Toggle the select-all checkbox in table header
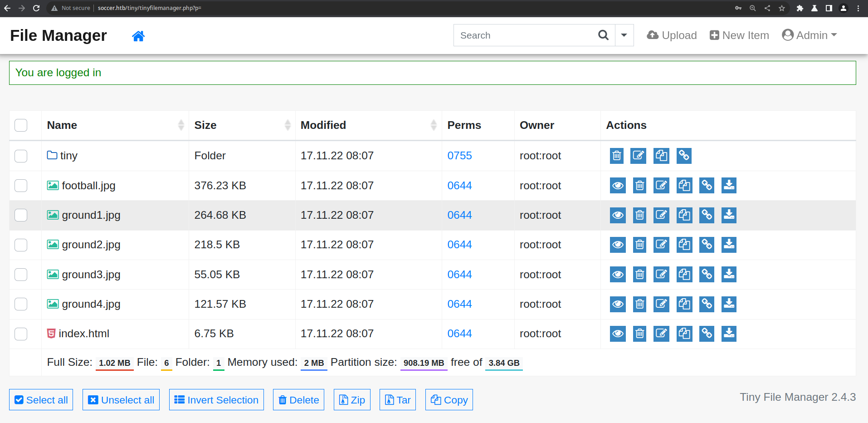The width and height of the screenshot is (868, 423). [21, 125]
